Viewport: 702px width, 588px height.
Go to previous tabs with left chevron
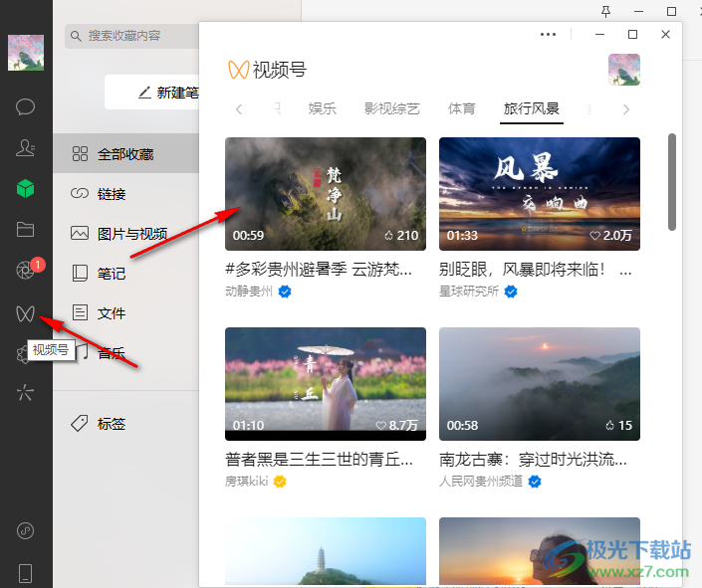(x=239, y=109)
